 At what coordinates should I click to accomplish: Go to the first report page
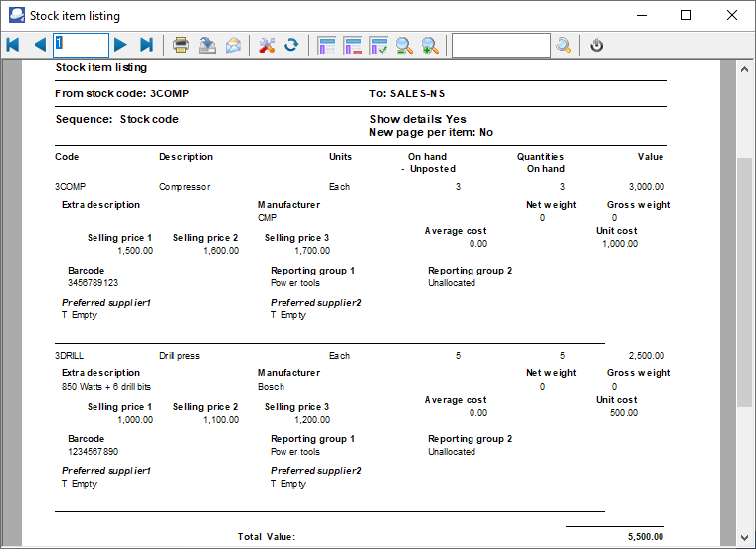click(x=13, y=45)
